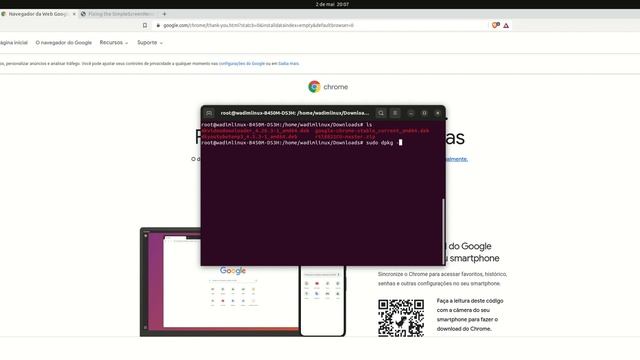
Task: Expand the Recursos dropdown
Action: click(x=113, y=42)
